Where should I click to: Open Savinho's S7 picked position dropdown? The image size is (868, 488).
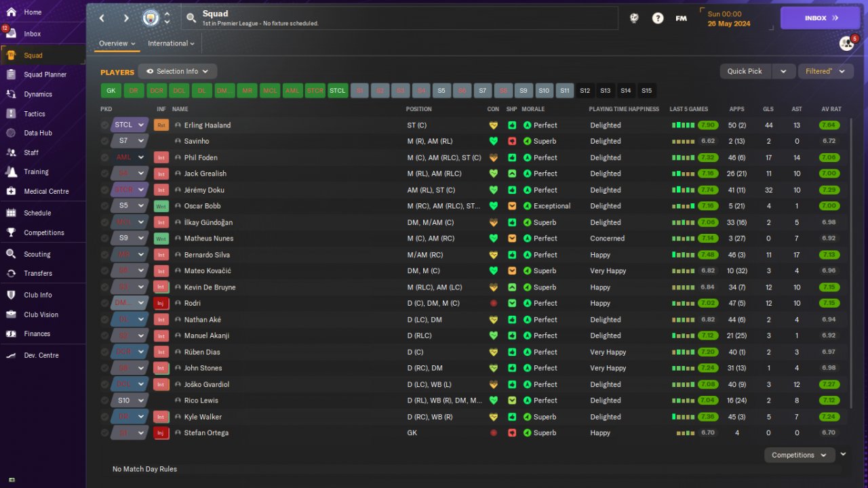(x=130, y=142)
